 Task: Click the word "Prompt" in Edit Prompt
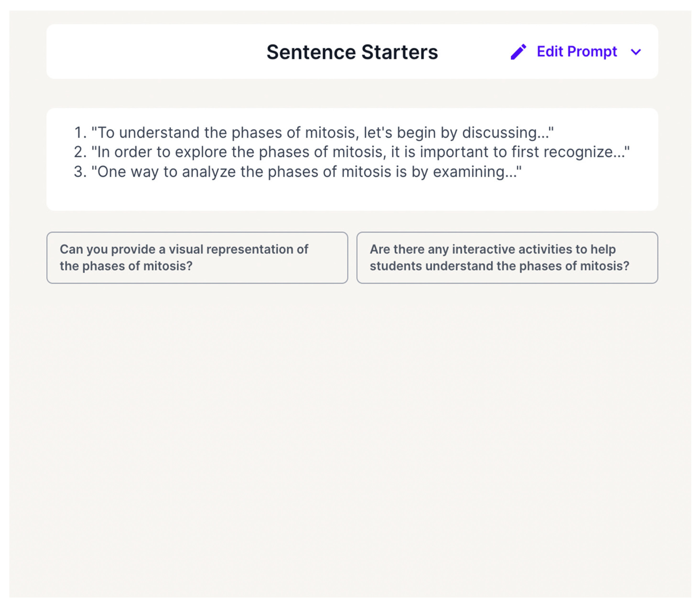click(592, 52)
